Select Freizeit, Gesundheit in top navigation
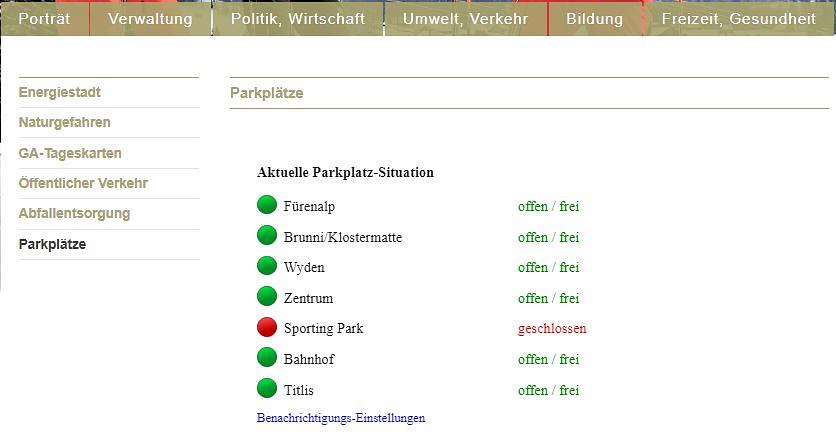 point(738,19)
